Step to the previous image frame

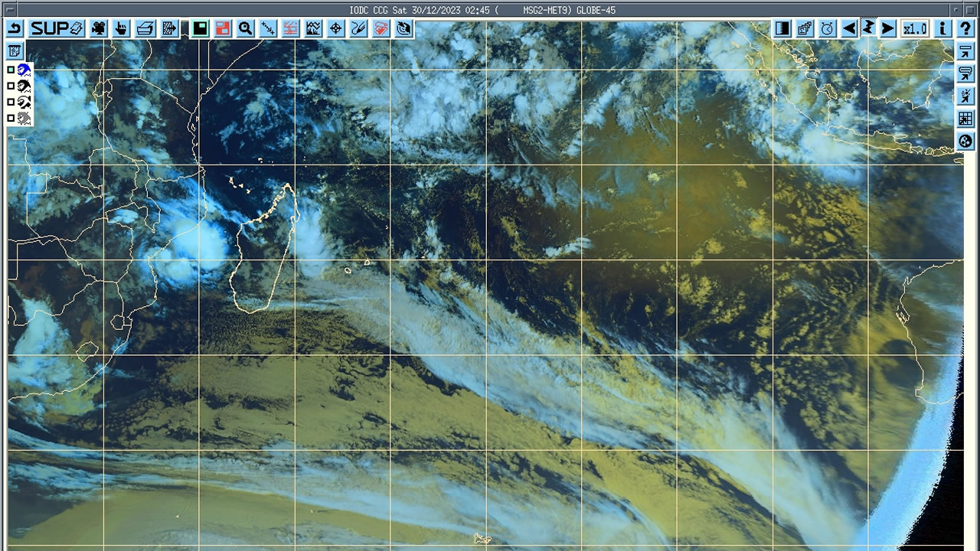[x=849, y=29]
